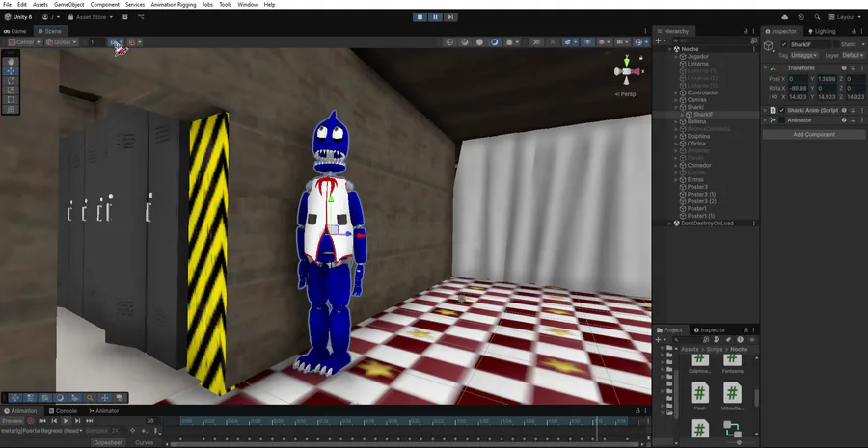Viewport: 868px width, 448px height.
Task: Open the GameObject menu
Action: pos(69,5)
